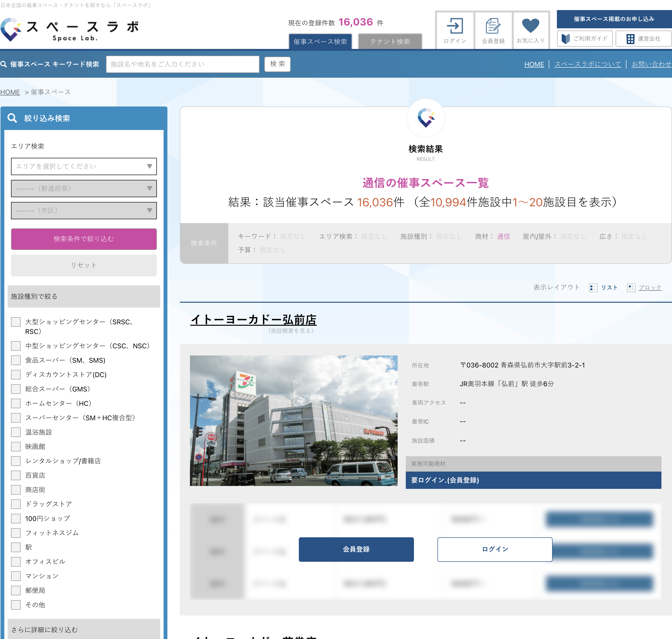Open HOME link in blue bar
672x639 pixels.
coord(534,64)
